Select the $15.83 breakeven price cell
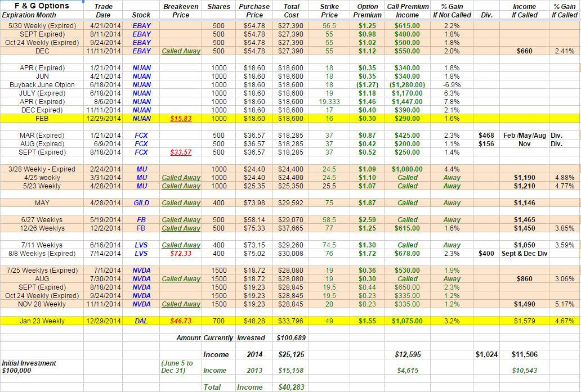Viewport: 581px width, 392px height. [181, 119]
